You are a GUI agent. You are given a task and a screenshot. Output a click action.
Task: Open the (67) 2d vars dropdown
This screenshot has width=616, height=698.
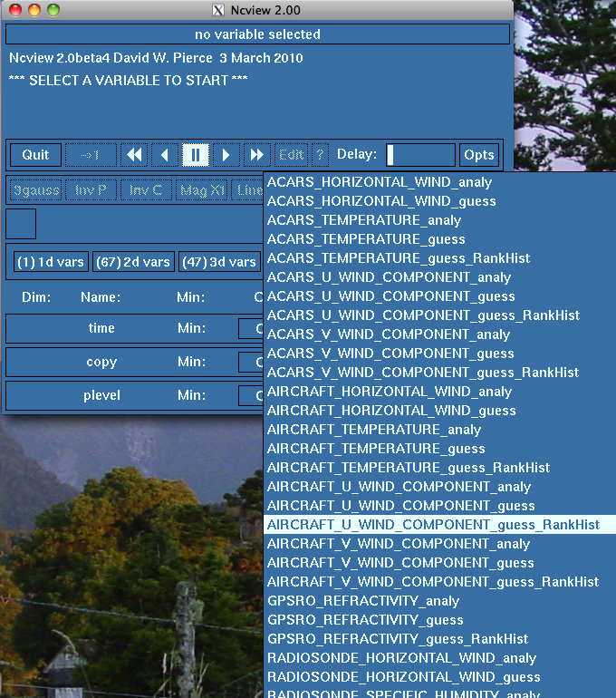(x=133, y=262)
